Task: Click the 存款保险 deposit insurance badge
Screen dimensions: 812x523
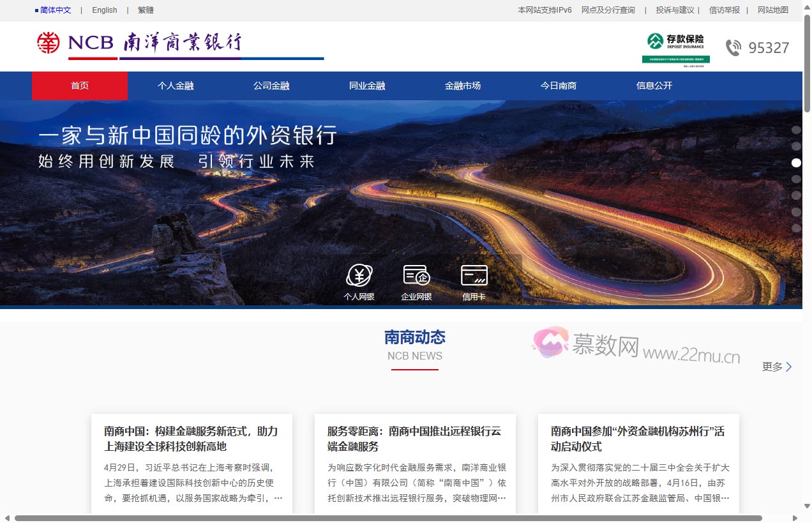Action: coord(675,47)
